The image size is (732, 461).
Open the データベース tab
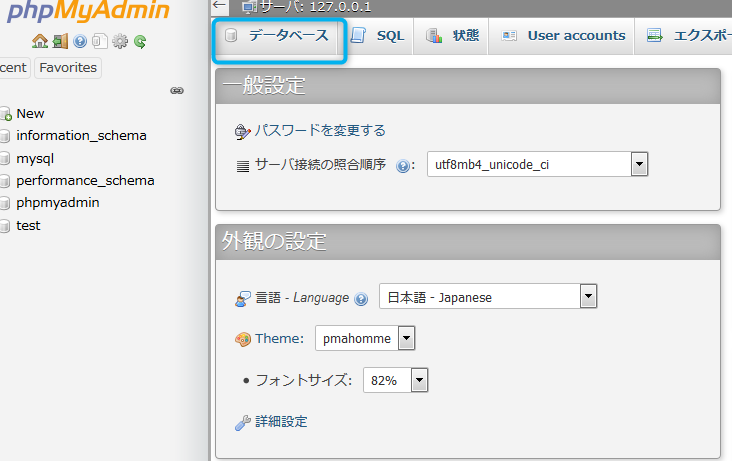click(278, 35)
